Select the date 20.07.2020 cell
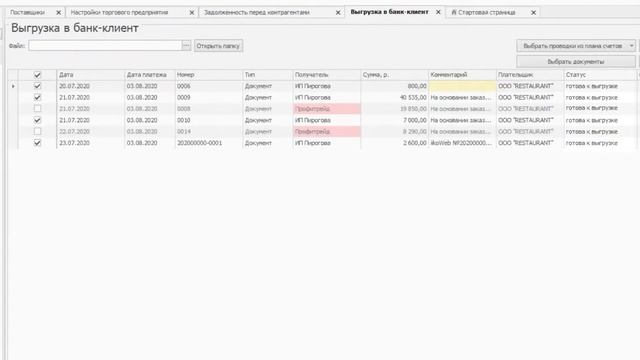The height and width of the screenshot is (360, 640). click(90, 86)
